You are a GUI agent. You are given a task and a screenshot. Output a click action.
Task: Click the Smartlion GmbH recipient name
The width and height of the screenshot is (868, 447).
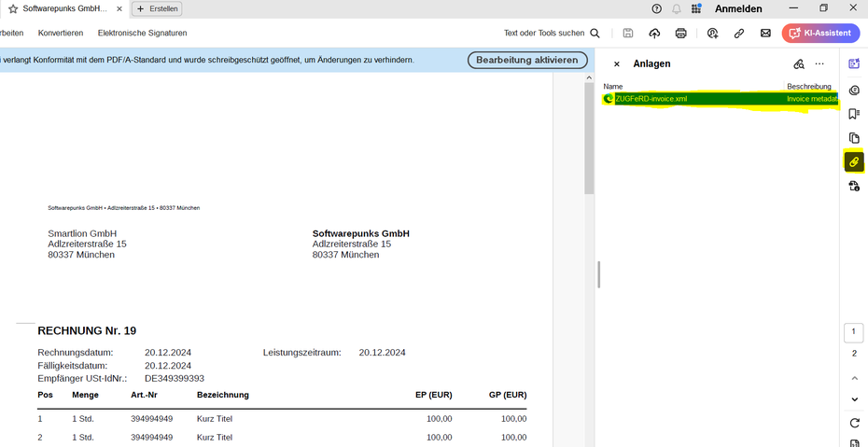82,233
